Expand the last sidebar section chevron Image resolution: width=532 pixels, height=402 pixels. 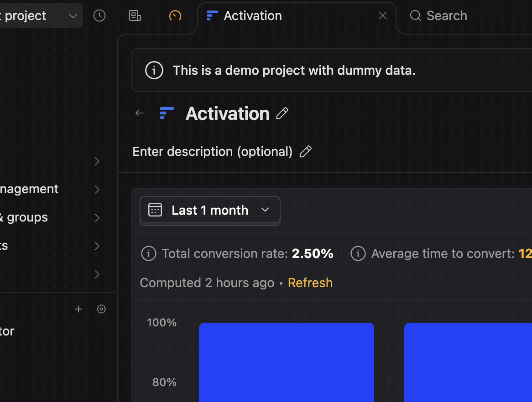pos(97,274)
